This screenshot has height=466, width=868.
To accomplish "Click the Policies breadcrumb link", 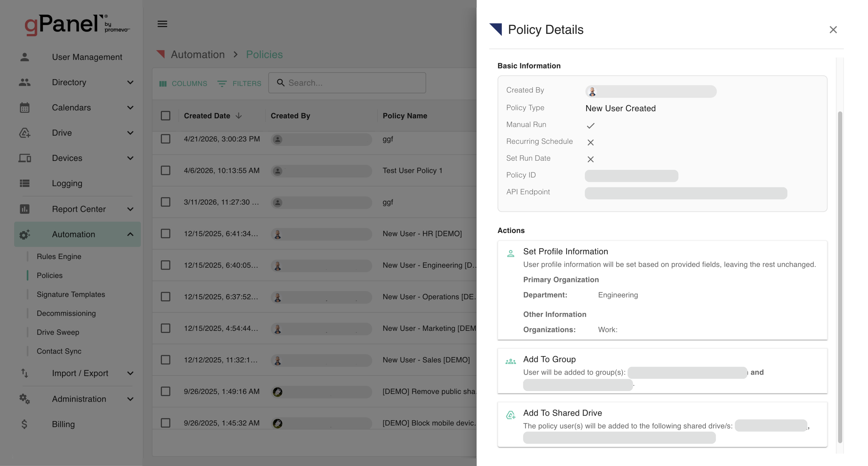I will coord(264,55).
